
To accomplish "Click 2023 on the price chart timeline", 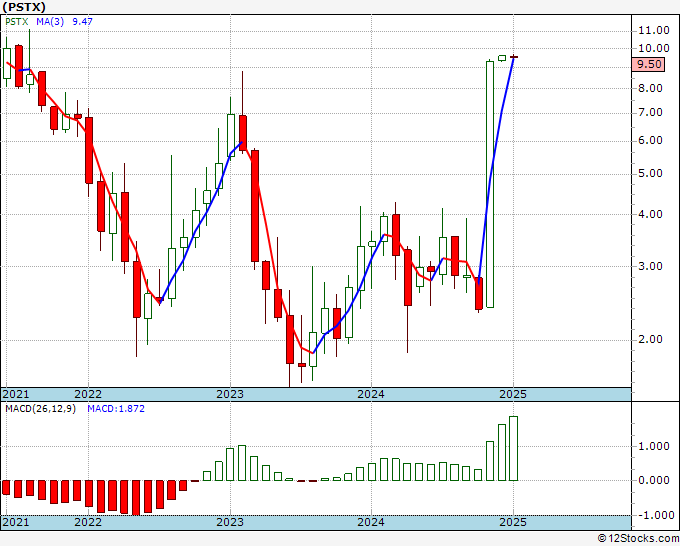I will [x=230, y=394].
